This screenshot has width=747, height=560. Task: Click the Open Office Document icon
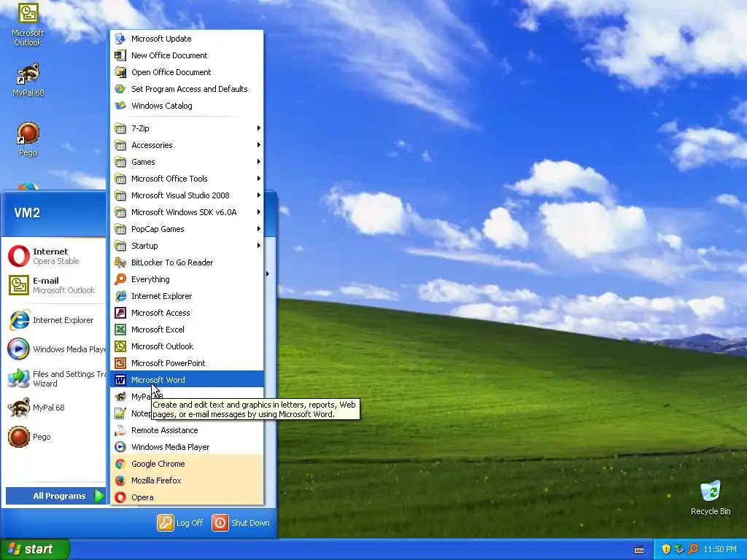120,72
